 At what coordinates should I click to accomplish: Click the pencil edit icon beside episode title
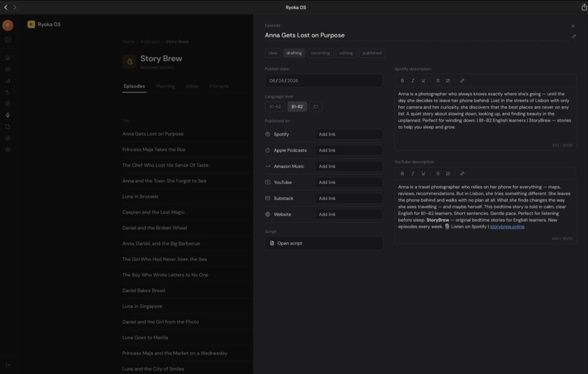(574, 36)
